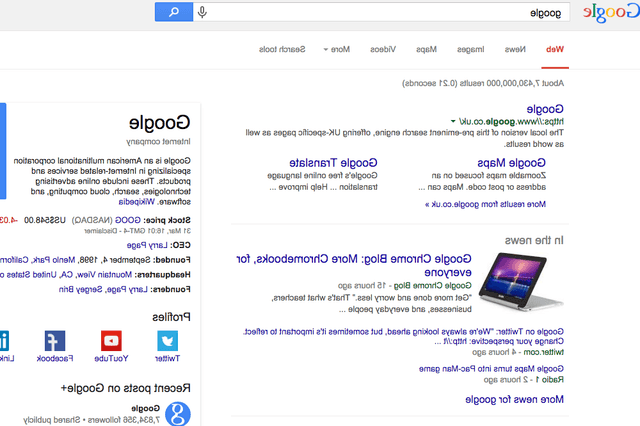Click the YouTube label under Profiles
Screen dimensions: 640x426
(111, 358)
